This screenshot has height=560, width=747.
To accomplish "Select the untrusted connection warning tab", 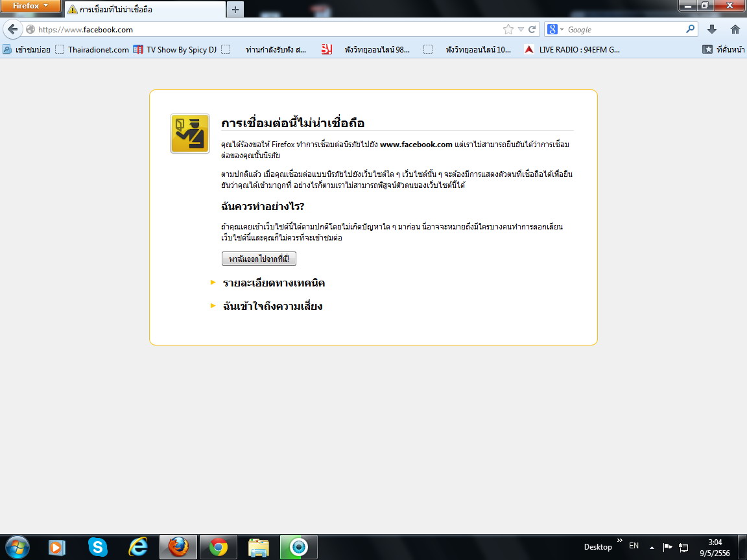I will point(145,10).
